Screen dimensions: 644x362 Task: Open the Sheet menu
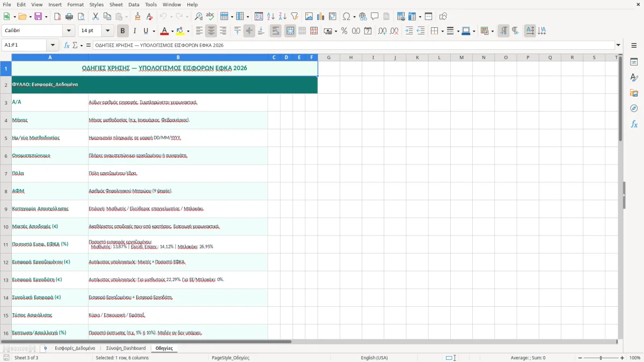pos(116,4)
